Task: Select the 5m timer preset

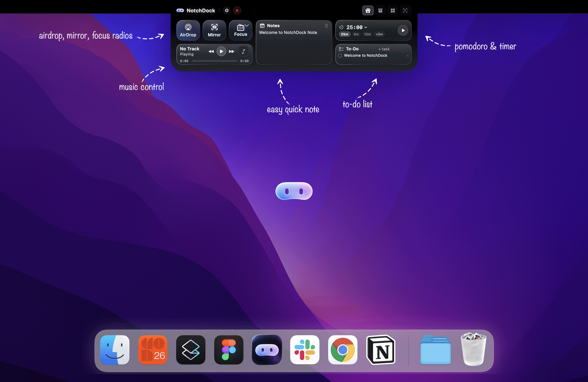Action: (x=356, y=34)
